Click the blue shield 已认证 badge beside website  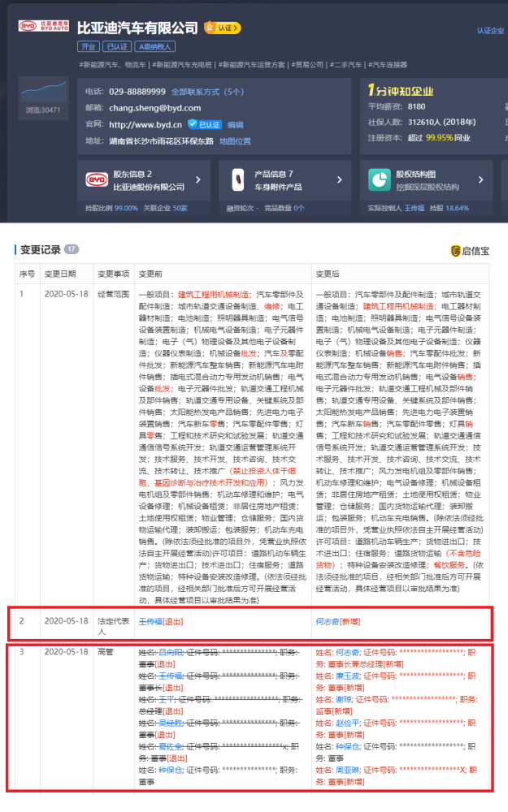pyautogui.click(x=205, y=125)
